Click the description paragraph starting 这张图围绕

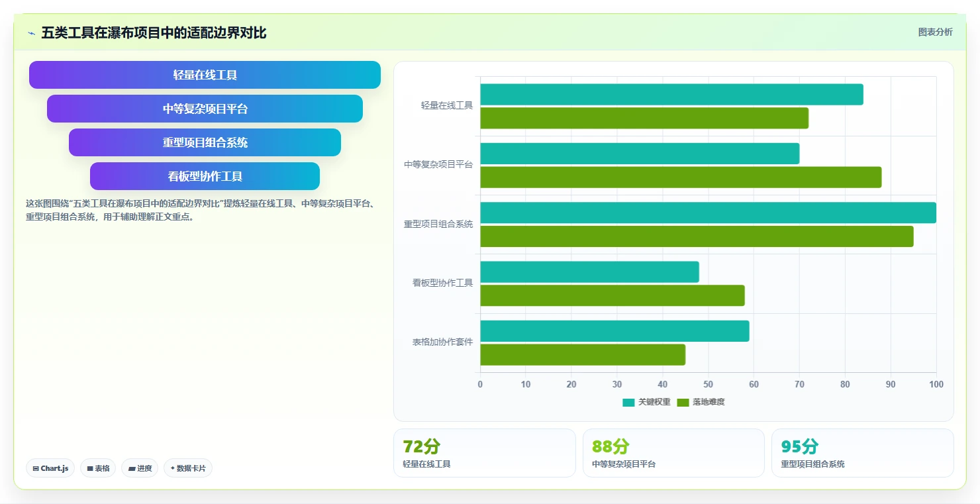(201, 210)
